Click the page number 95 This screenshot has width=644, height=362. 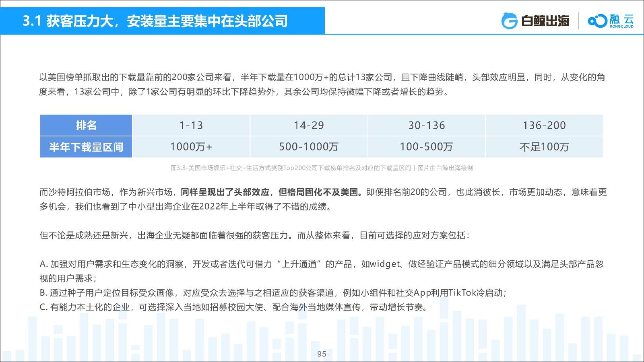click(x=322, y=354)
